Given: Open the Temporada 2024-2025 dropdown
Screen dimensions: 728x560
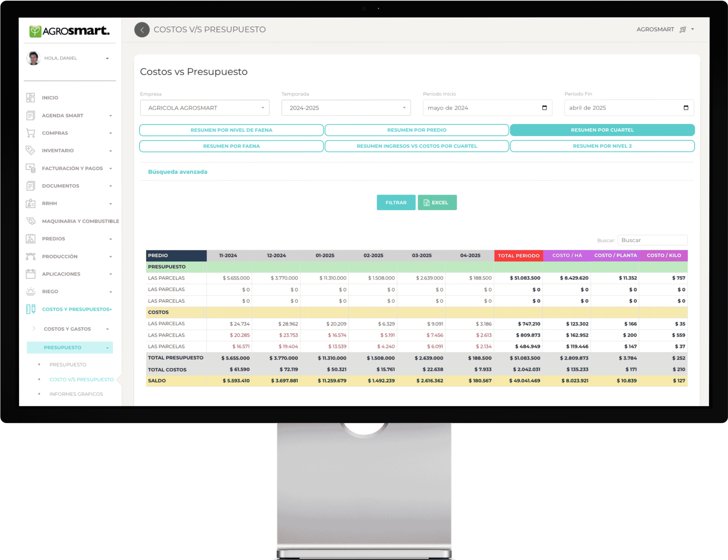Looking at the screenshot, I should coord(346,108).
